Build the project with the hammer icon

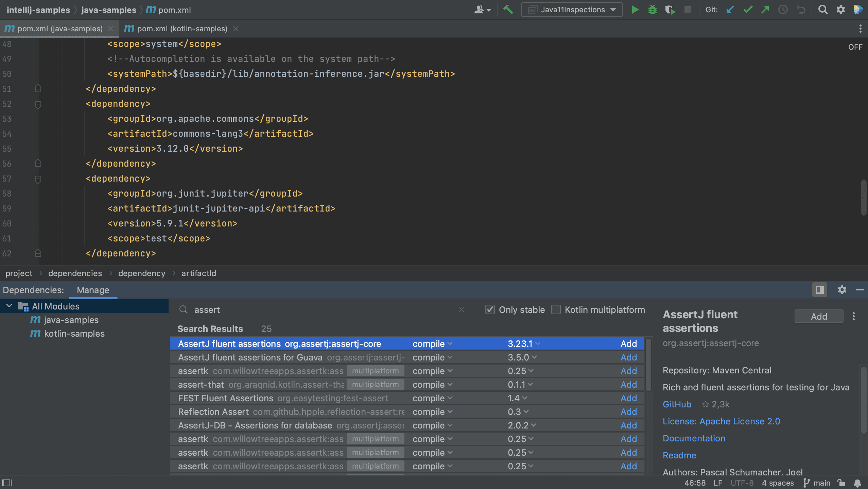pos(508,10)
